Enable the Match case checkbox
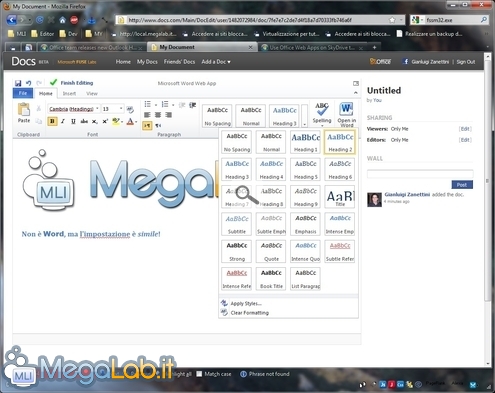The width and height of the screenshot is (495, 393). [199, 374]
